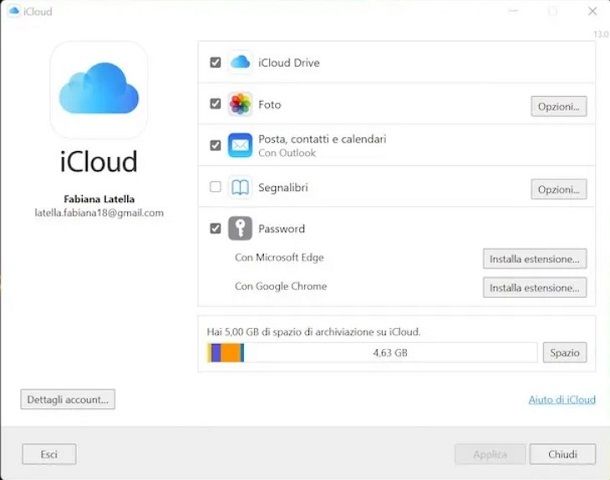610x480 pixels.
Task: Open Opzioni for Foto
Action: point(559,106)
